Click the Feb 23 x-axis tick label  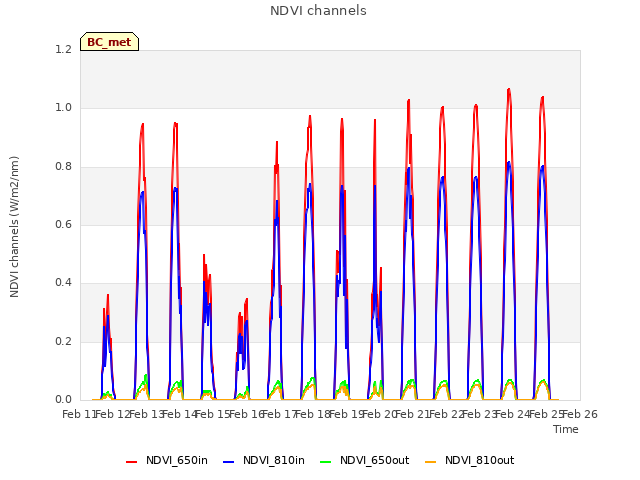click(x=479, y=415)
